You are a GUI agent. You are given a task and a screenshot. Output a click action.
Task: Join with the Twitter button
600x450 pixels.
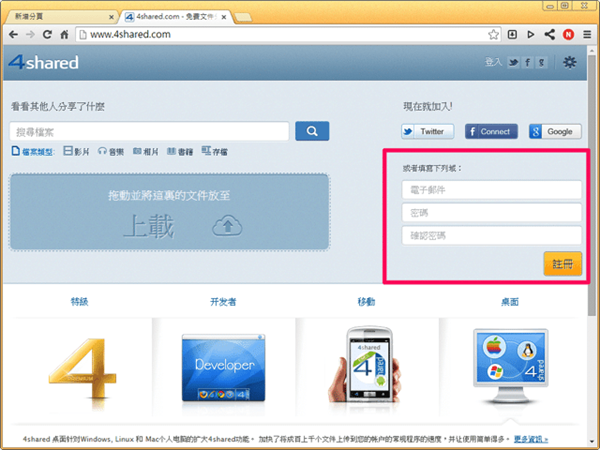pyautogui.click(x=428, y=131)
